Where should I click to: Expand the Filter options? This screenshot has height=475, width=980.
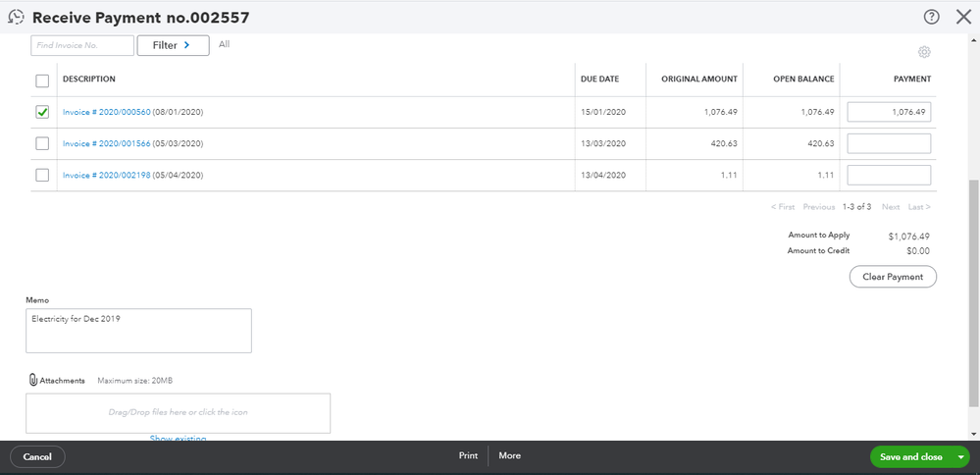(173, 45)
